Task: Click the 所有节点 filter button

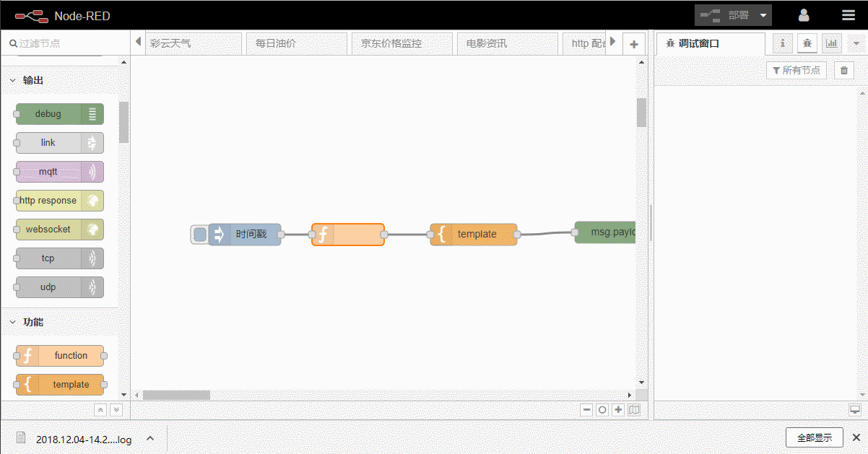Action: (x=797, y=70)
